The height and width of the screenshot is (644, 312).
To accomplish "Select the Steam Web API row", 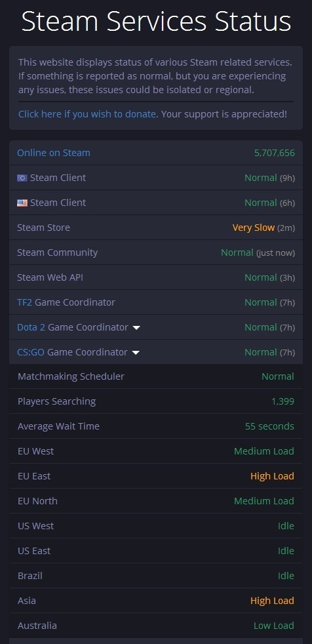I will tap(156, 277).
